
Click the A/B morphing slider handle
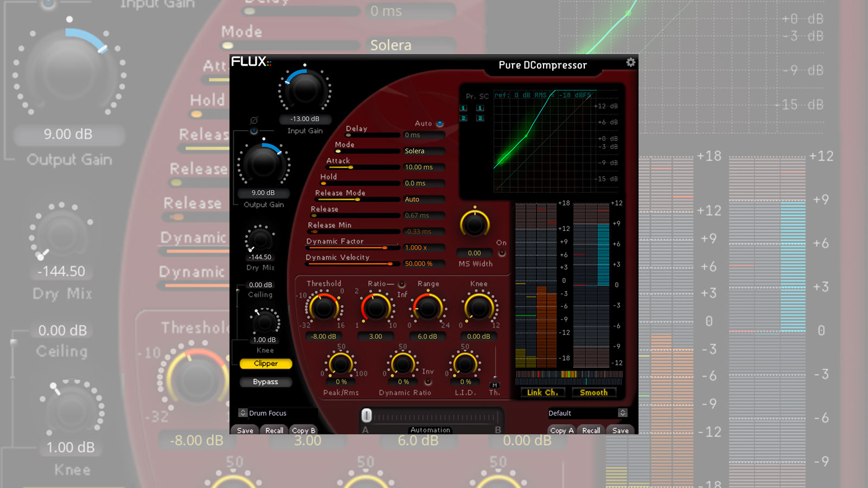(x=367, y=415)
